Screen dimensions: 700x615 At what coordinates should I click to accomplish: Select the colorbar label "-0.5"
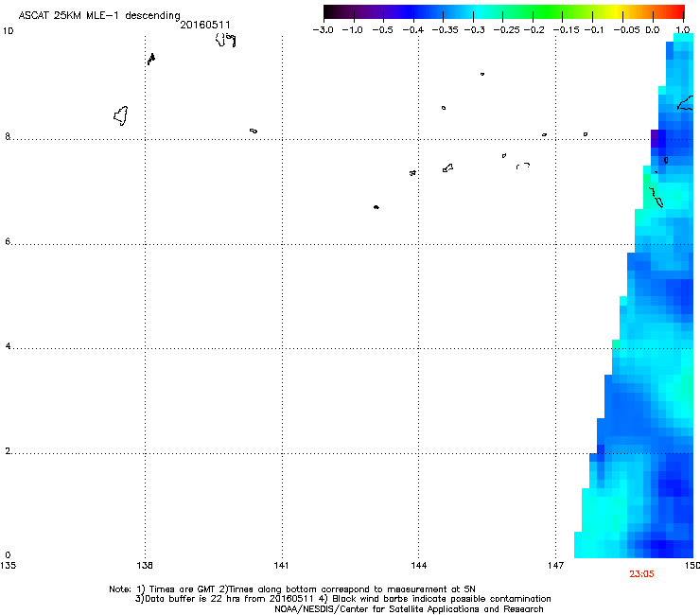[382, 30]
